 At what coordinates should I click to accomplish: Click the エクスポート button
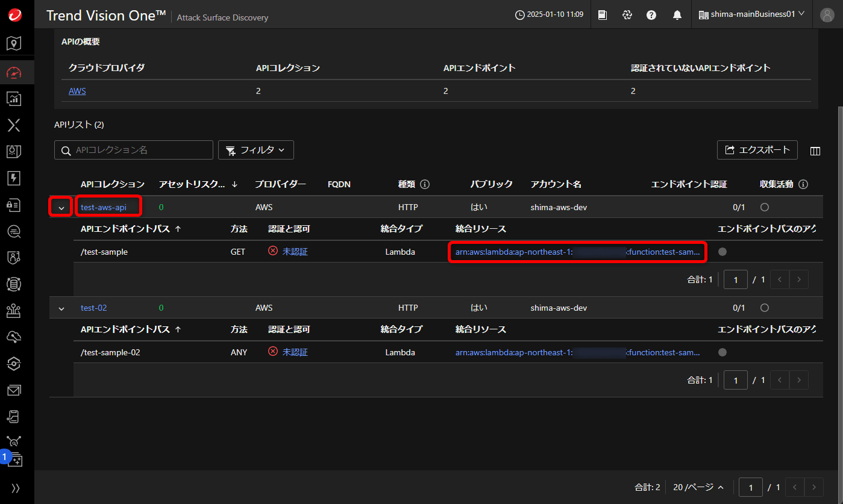pyautogui.click(x=757, y=150)
